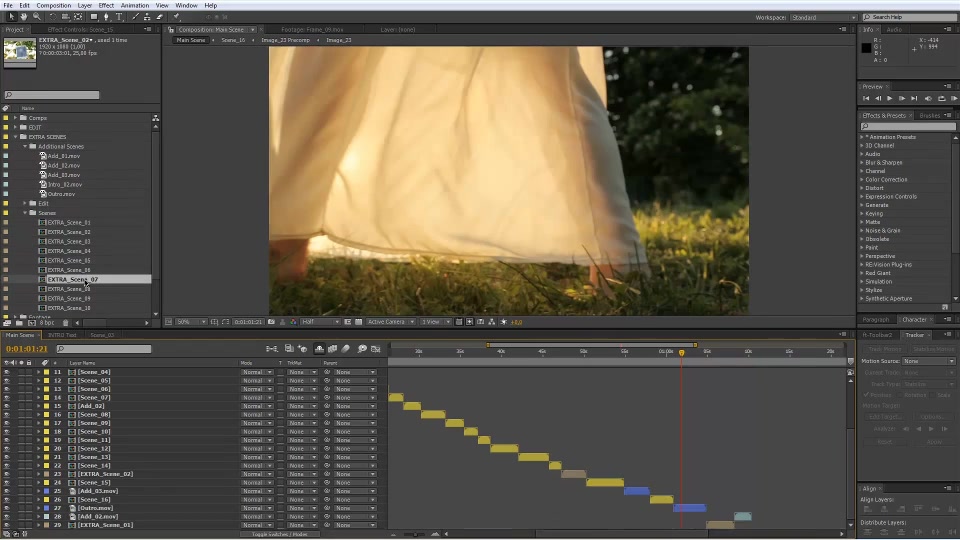Toggle Motion Blur enable in timeline
The width and height of the screenshot is (960, 540).
coord(346,349)
